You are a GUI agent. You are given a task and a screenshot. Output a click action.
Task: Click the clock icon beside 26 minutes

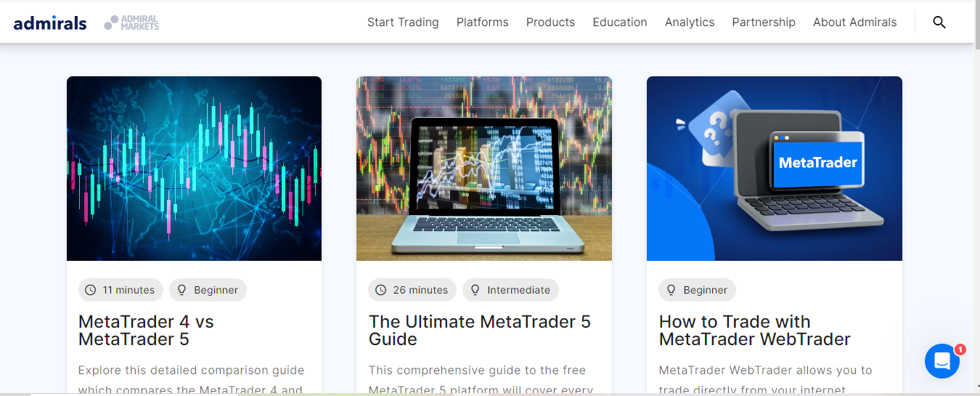[381, 290]
